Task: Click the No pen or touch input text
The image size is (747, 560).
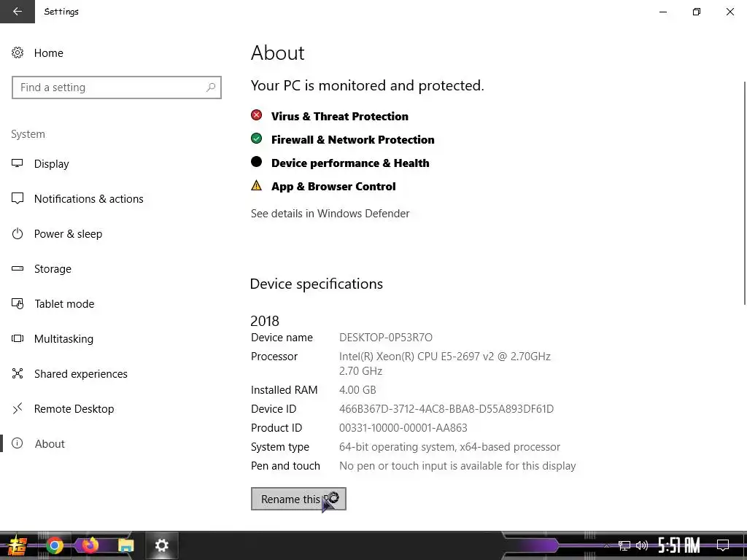Action: coord(457,466)
